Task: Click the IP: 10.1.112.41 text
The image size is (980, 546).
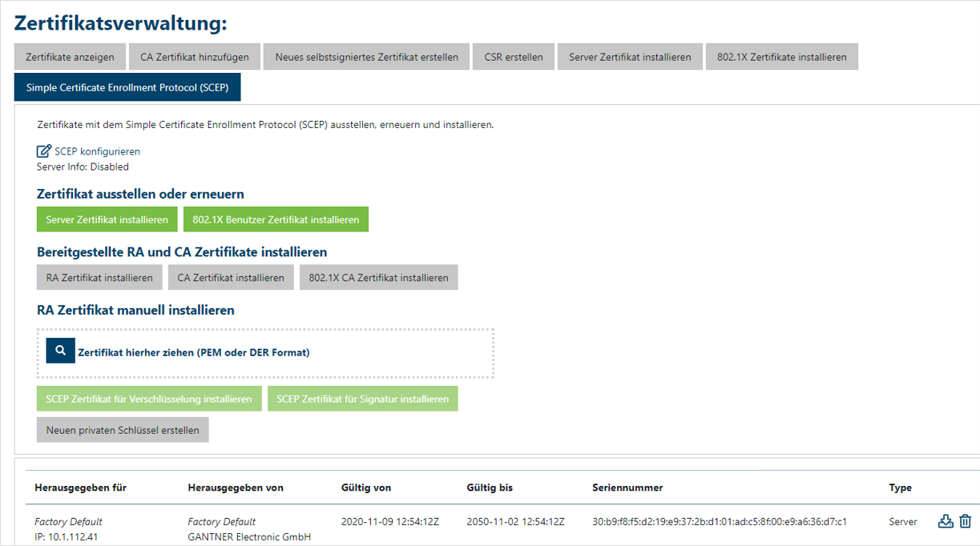Action: (x=67, y=537)
